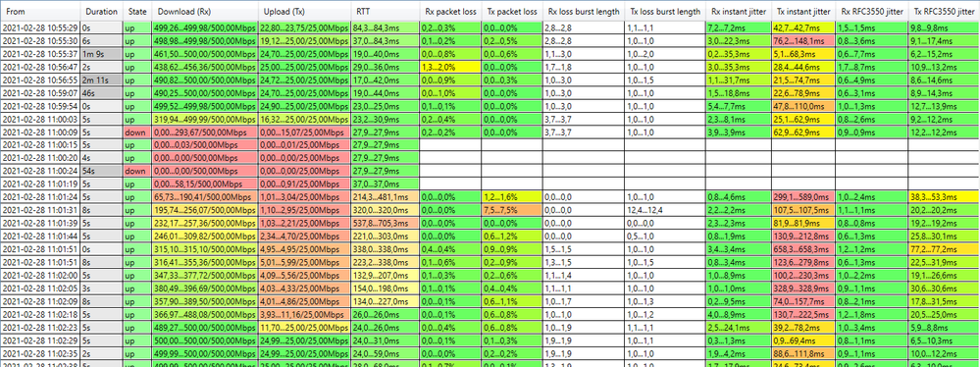980x367 pixels.
Task: Click the Tx RFC3550 jitter header
Action: point(944,11)
